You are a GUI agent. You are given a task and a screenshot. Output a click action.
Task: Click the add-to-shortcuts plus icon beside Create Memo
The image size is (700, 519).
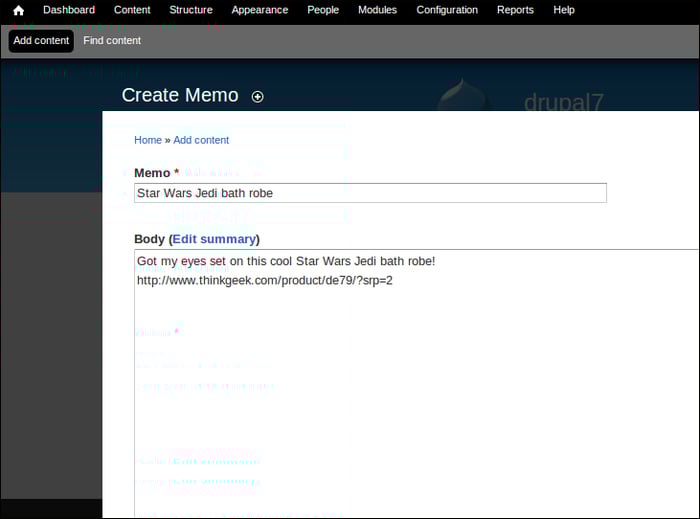[x=257, y=97]
